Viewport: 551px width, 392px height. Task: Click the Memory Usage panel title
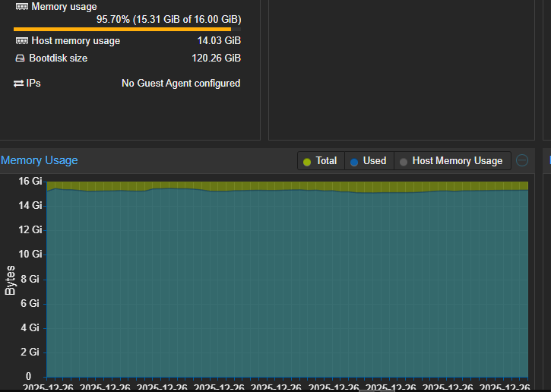click(40, 160)
